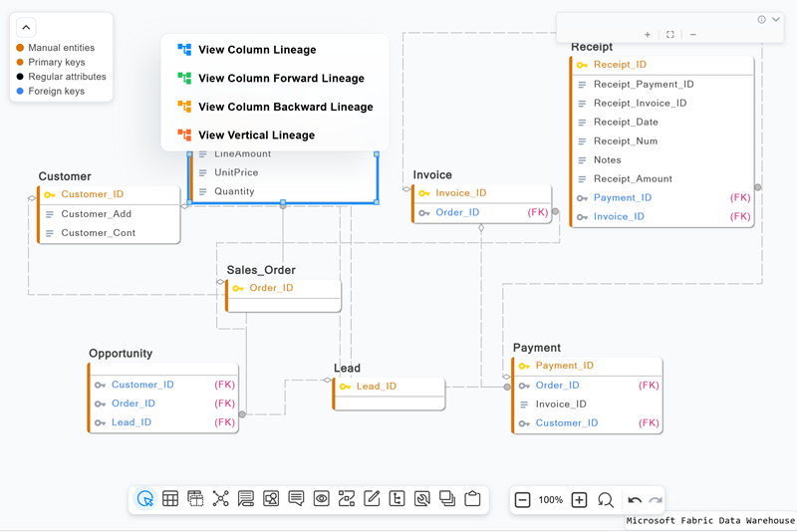This screenshot has height=532, width=797.
Task: Click the dashed table view tool icon
Action: point(195,499)
